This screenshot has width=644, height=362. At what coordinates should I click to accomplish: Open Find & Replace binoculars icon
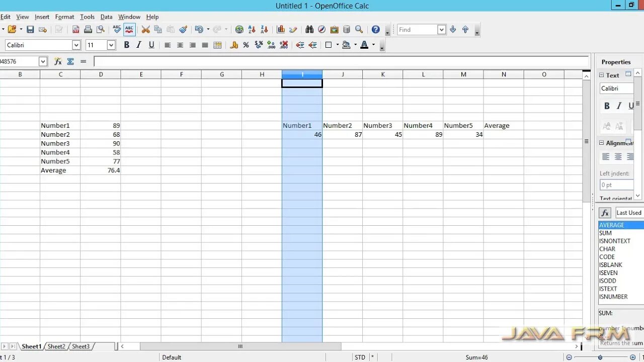click(x=309, y=30)
